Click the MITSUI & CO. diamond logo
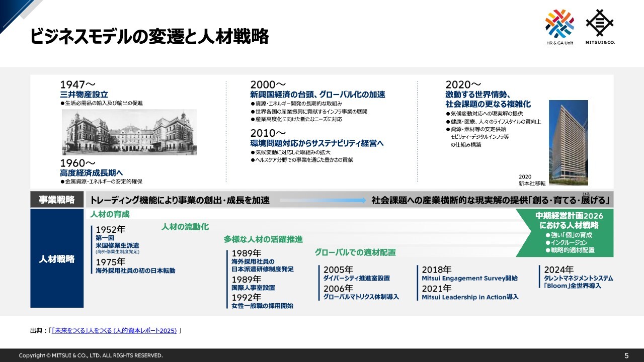 click(600, 27)
